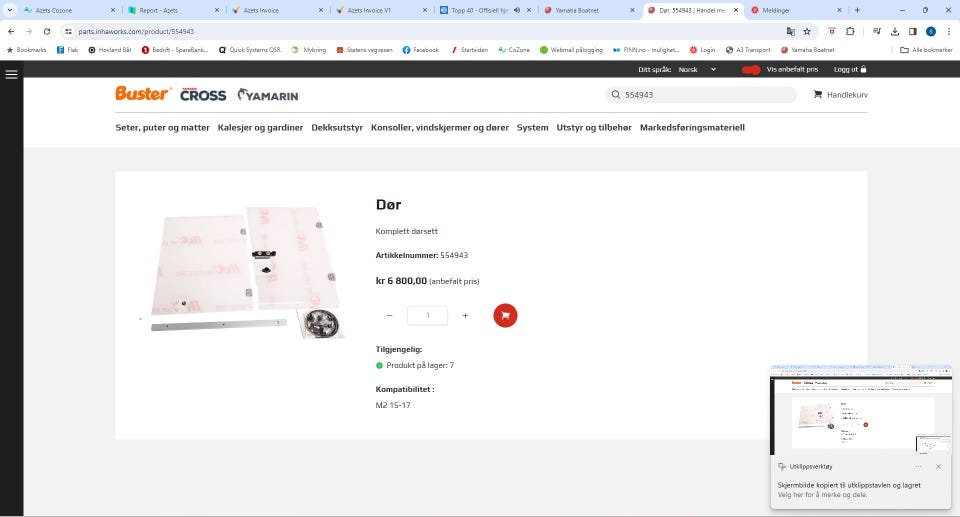Click the M2 15-17 compatibility text
960x517 pixels.
[393, 405]
